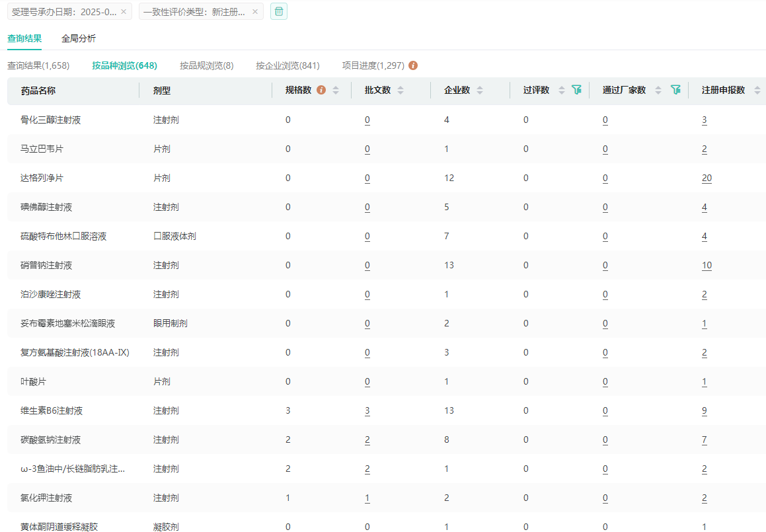Select the 按品规浏览(8) sub-tab
The height and width of the screenshot is (532, 766).
206,65
